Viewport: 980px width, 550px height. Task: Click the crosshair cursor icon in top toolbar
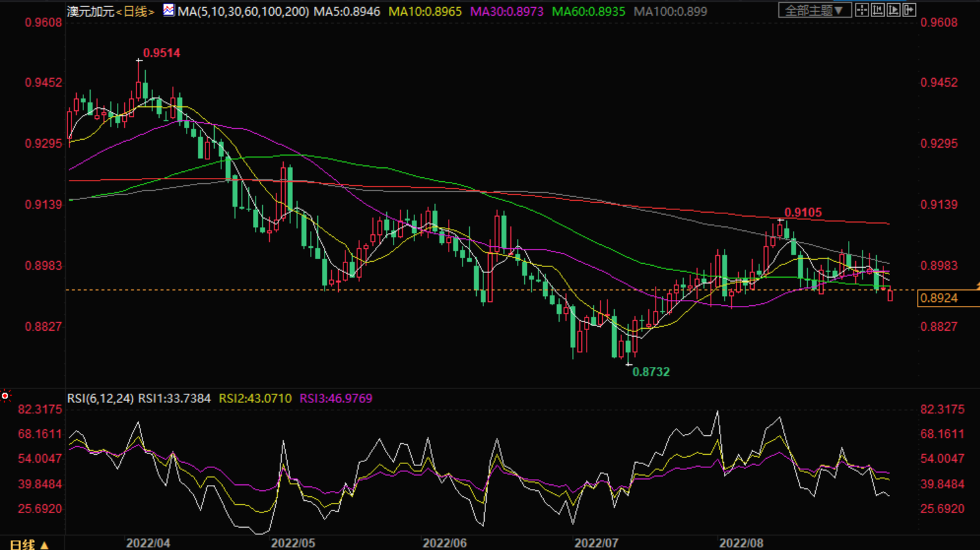pos(862,10)
